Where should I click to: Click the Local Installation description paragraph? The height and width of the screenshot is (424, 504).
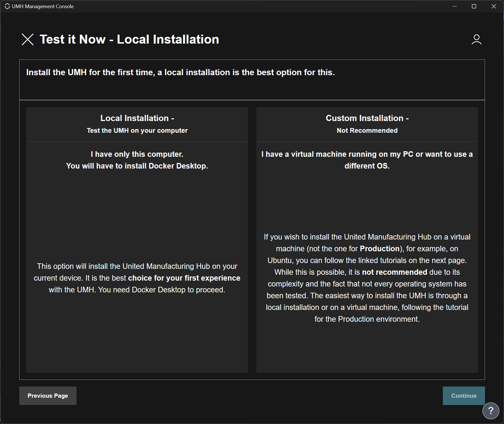(x=137, y=278)
